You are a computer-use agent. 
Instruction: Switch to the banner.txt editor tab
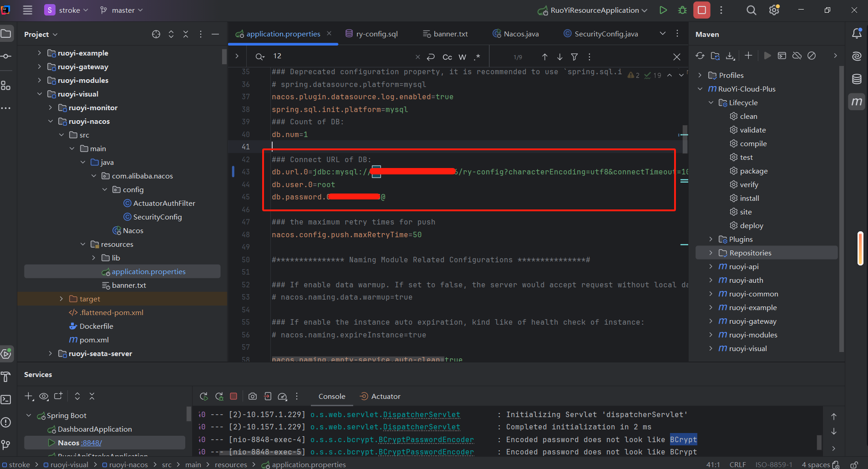click(445, 34)
